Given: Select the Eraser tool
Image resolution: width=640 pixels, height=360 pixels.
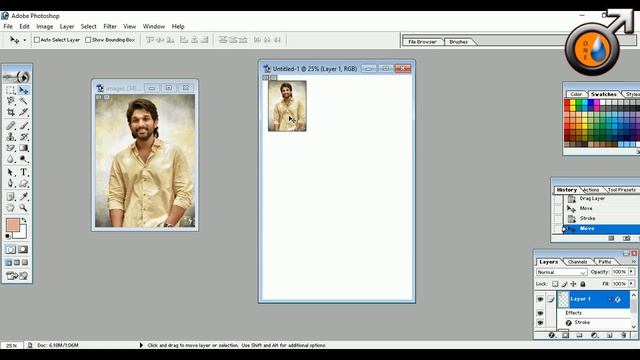Looking at the screenshot, I should tap(11, 148).
